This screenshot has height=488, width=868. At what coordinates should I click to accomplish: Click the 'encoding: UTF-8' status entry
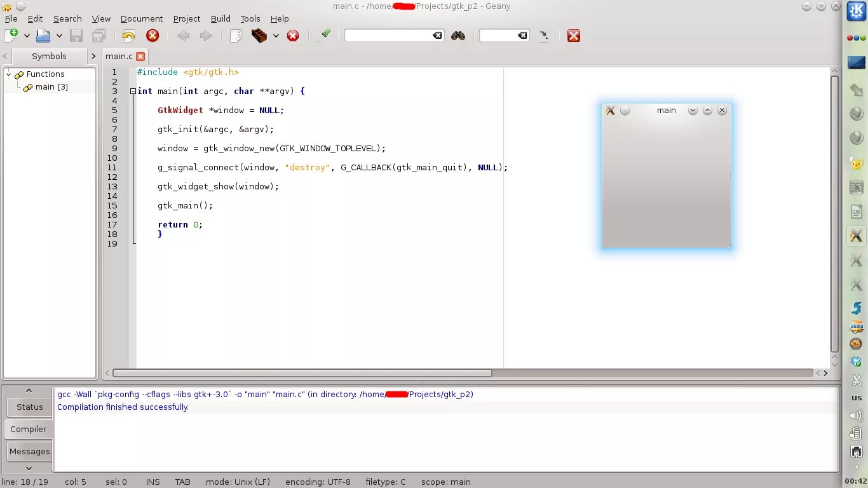(318, 482)
